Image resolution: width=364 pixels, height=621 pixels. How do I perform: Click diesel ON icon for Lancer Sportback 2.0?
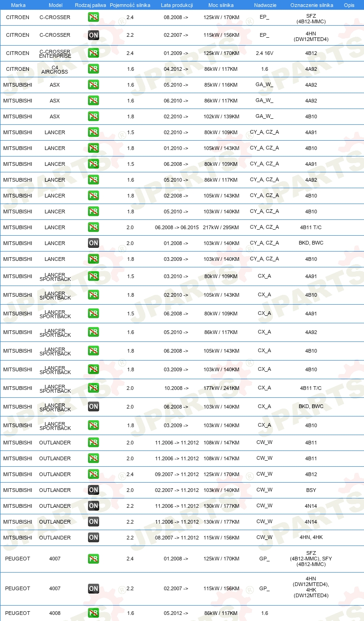click(x=94, y=407)
